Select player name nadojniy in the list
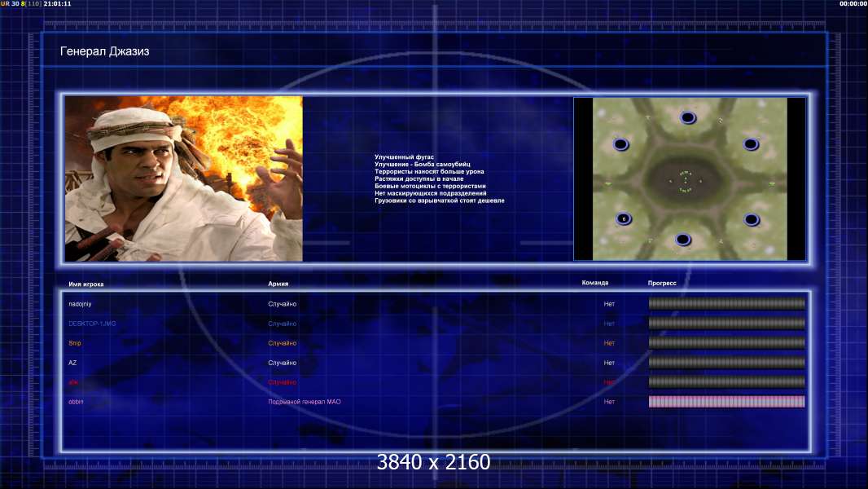The height and width of the screenshot is (489, 868). coord(80,304)
